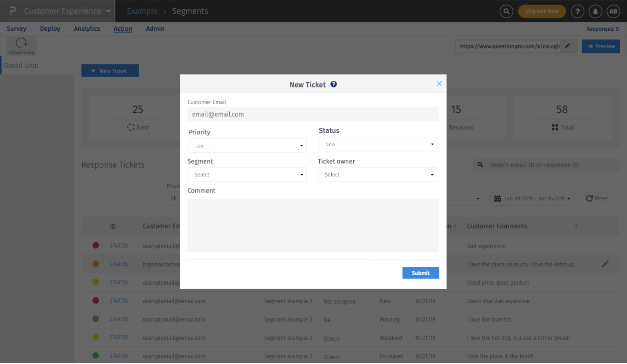
Task: Open the Analytics tab
Action: pyautogui.click(x=87, y=29)
